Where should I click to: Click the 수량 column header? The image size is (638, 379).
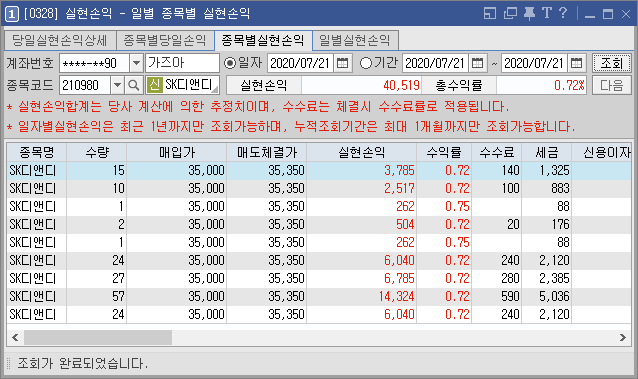[x=97, y=152]
